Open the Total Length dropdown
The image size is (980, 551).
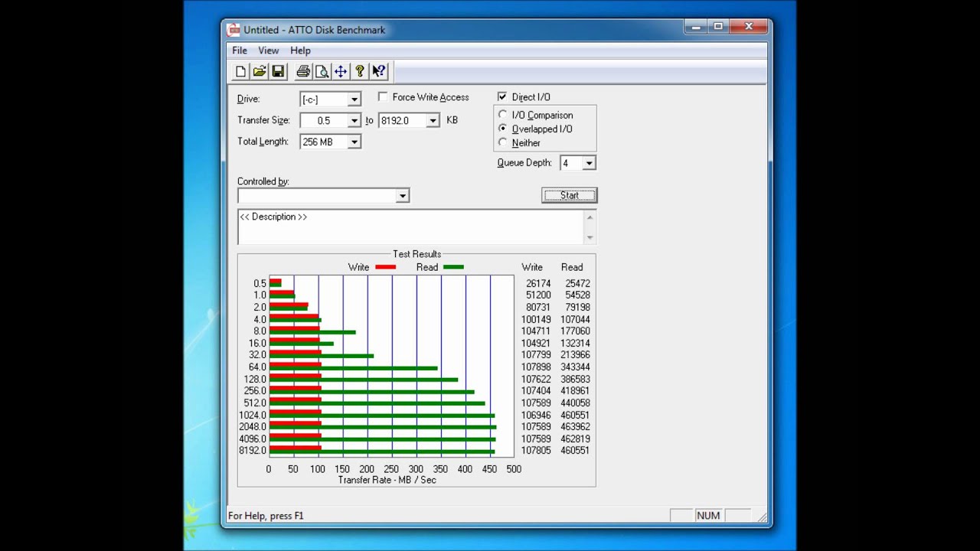pyautogui.click(x=354, y=142)
